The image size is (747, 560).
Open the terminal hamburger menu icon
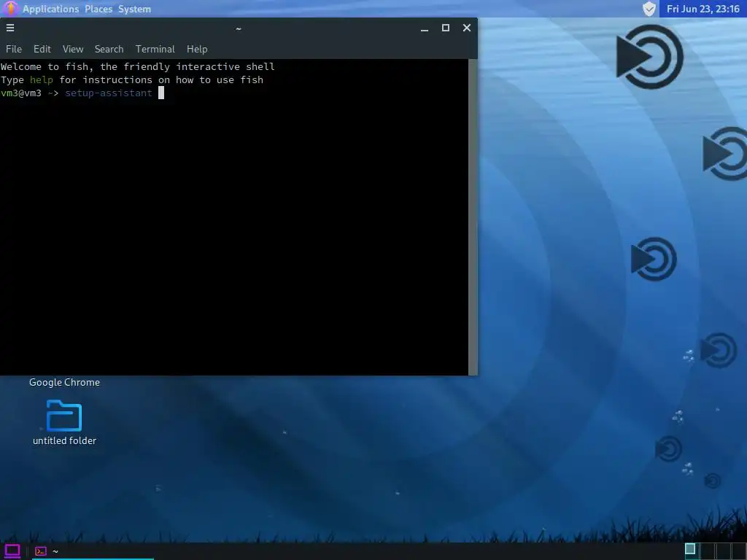pyautogui.click(x=10, y=28)
